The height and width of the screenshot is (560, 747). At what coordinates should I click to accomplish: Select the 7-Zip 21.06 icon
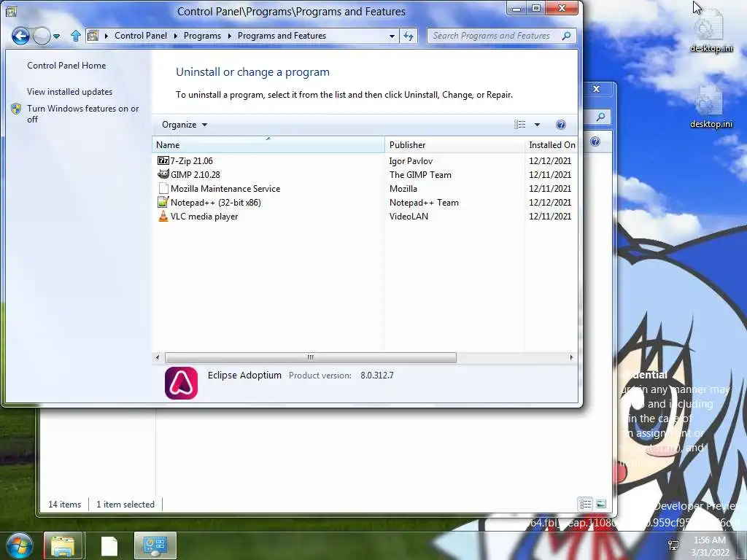click(163, 161)
